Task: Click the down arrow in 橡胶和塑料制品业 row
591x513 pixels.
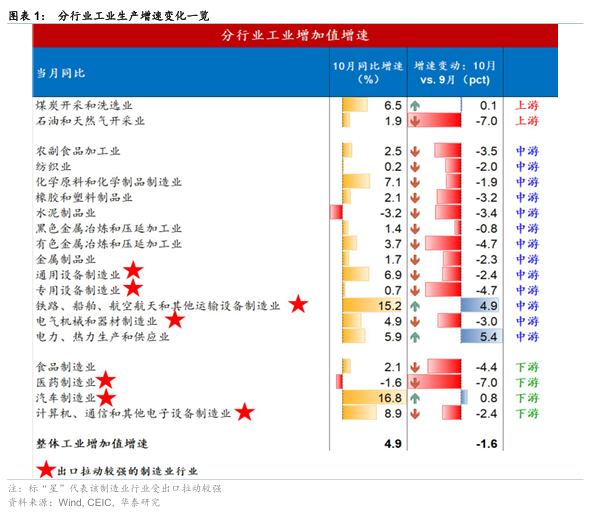Action: pos(415,198)
